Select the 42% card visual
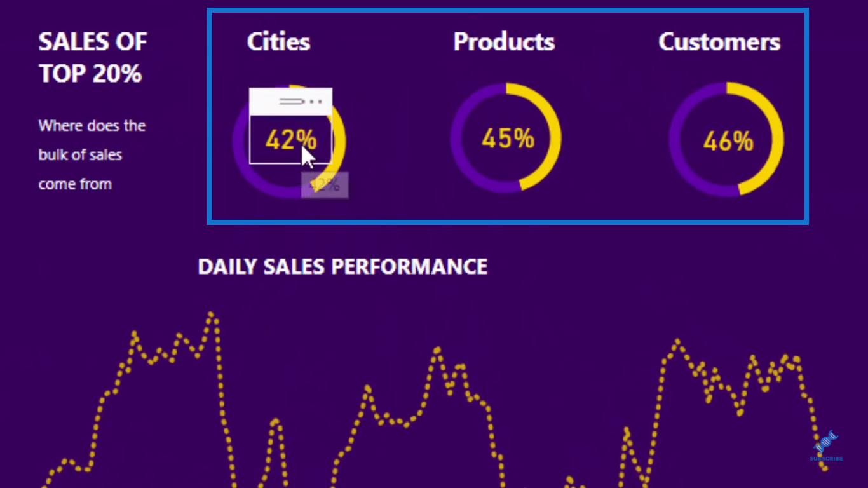This screenshot has height=488, width=868. pos(290,139)
